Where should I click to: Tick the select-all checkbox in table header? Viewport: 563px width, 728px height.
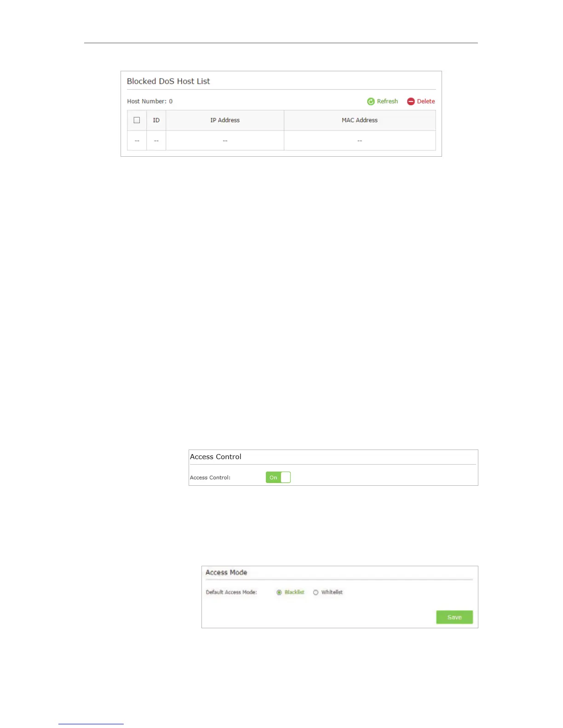[x=137, y=120]
